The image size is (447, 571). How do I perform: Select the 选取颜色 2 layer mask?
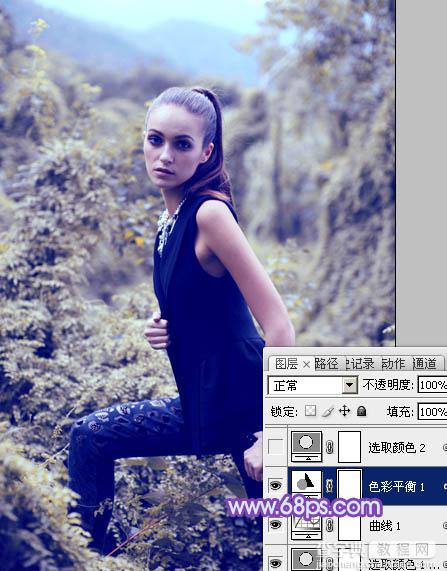(x=349, y=447)
